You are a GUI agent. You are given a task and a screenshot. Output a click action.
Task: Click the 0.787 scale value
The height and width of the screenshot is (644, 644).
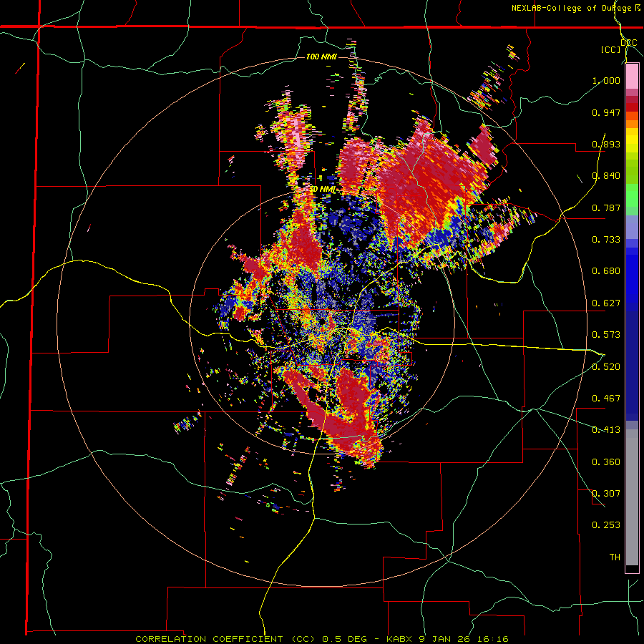tap(606, 208)
